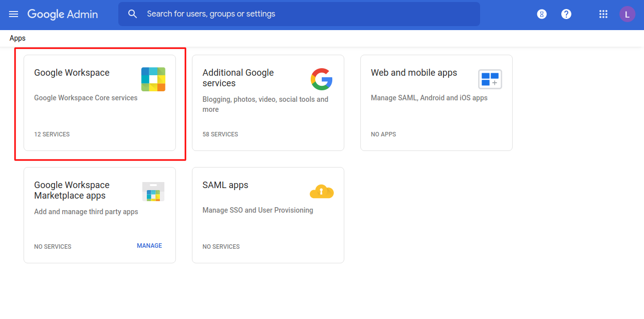
Task: Click the '58 SERVICES' label
Action: coord(221,134)
